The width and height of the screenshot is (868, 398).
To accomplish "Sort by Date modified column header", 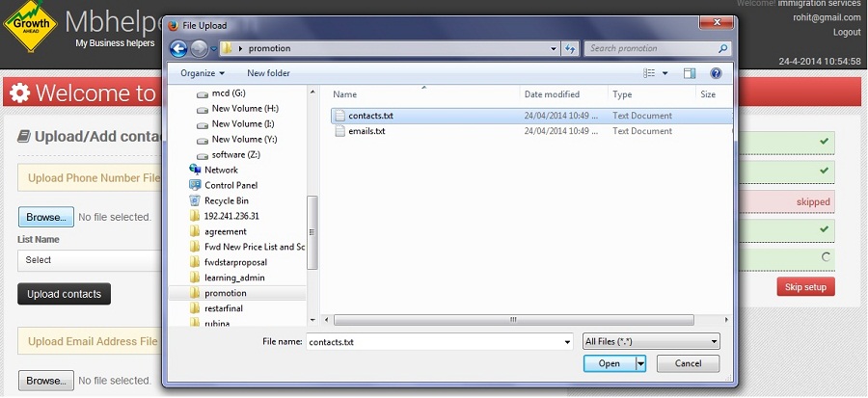I will (552, 94).
